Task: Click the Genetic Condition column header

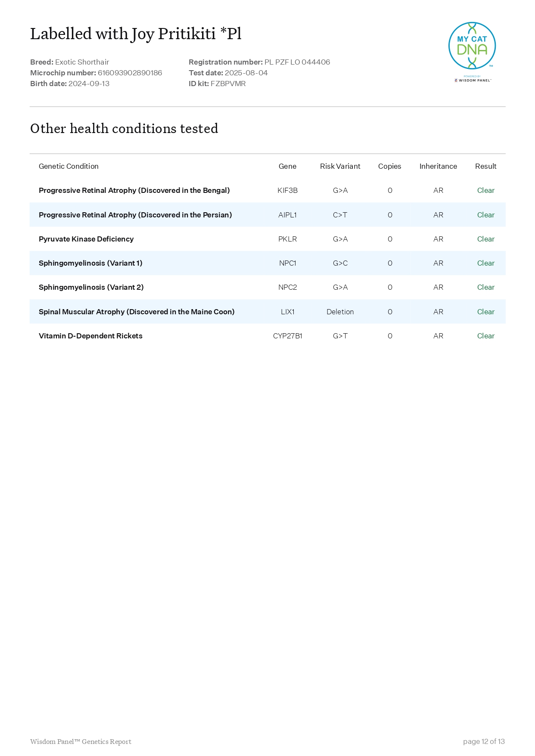Action: (x=68, y=166)
